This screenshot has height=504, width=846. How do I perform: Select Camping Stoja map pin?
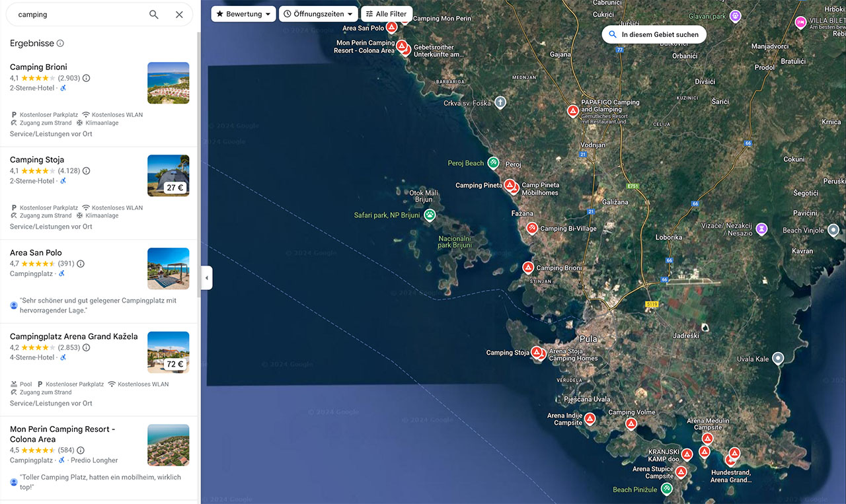pyautogui.click(x=537, y=352)
